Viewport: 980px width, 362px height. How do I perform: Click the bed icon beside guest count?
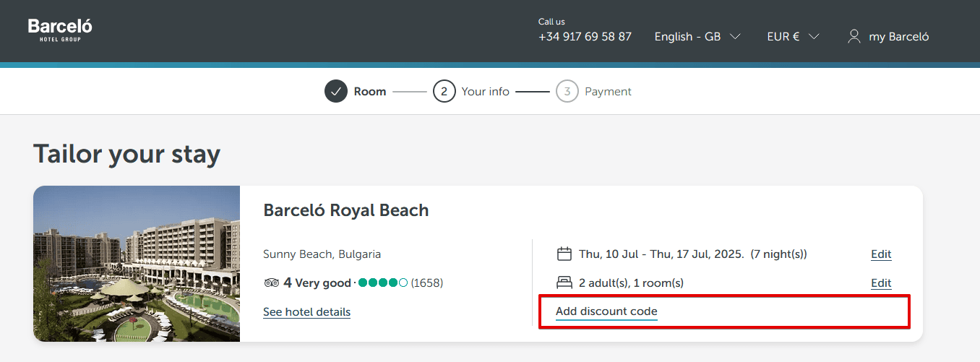pyautogui.click(x=564, y=283)
